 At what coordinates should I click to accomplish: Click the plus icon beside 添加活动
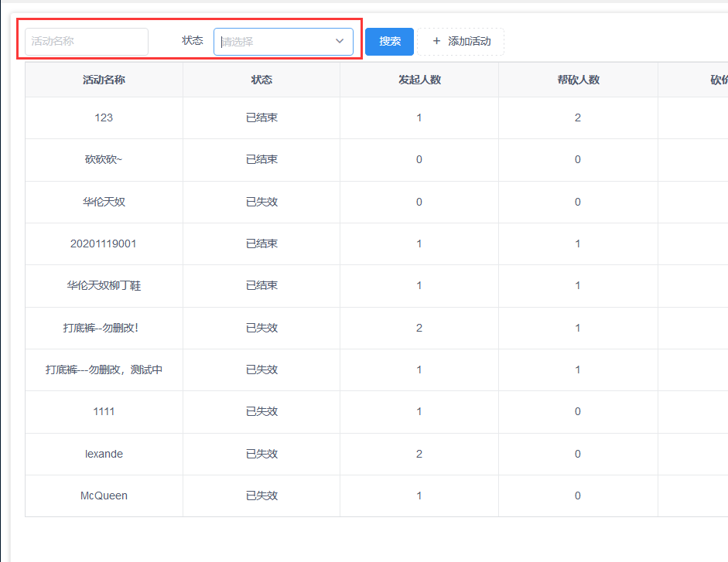tap(436, 42)
